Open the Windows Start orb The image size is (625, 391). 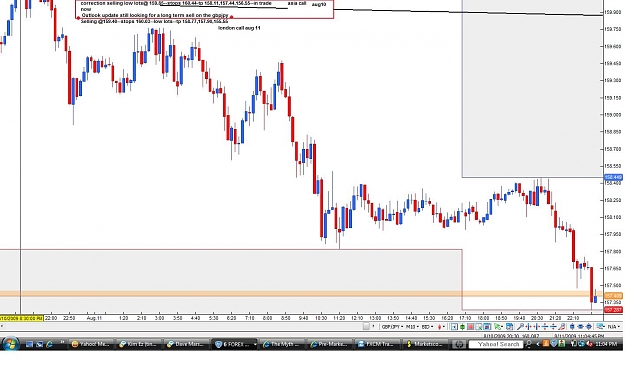coord(11,344)
